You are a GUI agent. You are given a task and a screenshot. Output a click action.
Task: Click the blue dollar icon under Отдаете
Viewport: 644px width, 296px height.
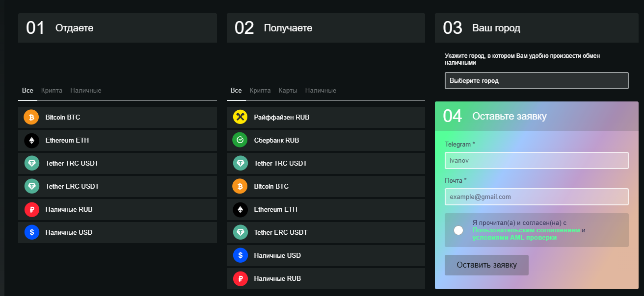coord(31,232)
